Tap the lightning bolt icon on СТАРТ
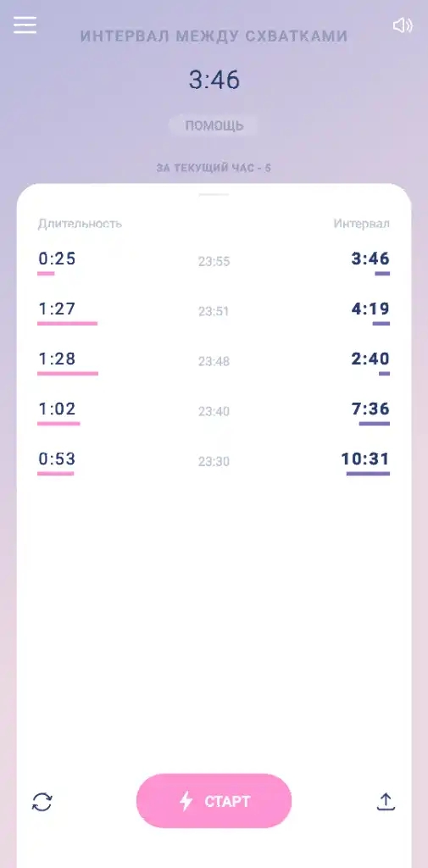428x868 pixels. click(x=186, y=801)
